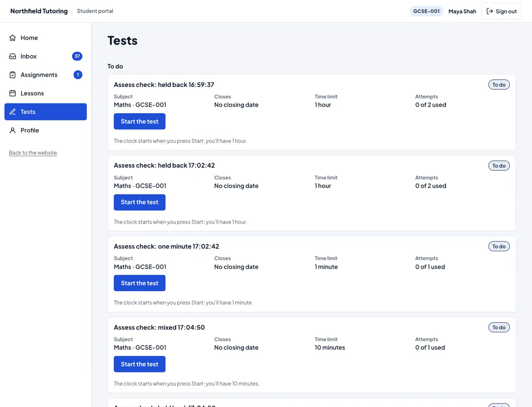The width and height of the screenshot is (532, 407).
Task: Select the Tests sidebar item
Action: point(46,112)
